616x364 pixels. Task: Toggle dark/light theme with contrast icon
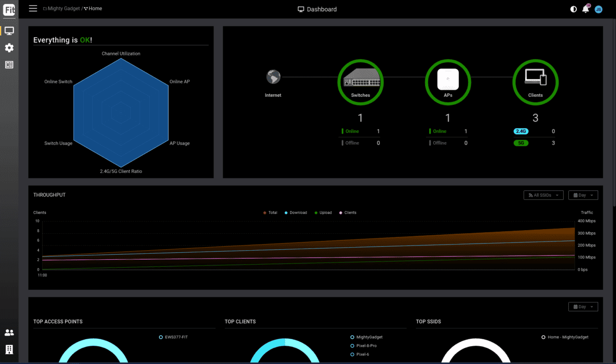point(573,9)
